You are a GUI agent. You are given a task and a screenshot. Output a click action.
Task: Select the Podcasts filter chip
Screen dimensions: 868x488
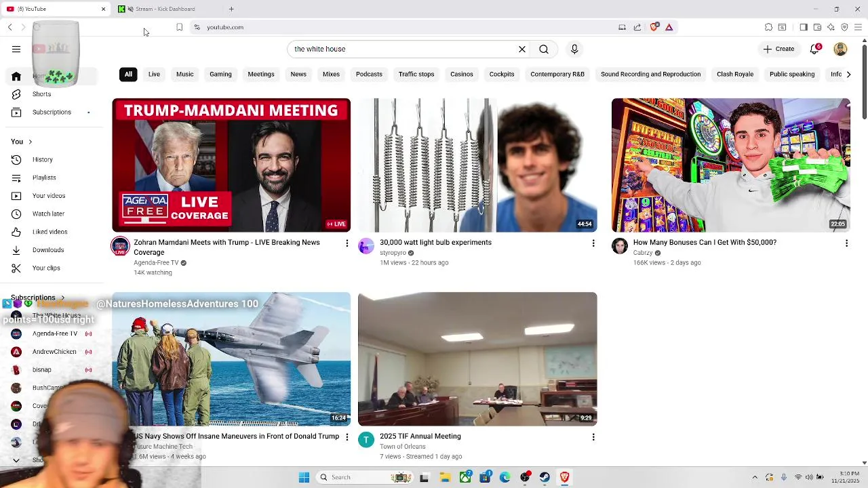click(369, 74)
